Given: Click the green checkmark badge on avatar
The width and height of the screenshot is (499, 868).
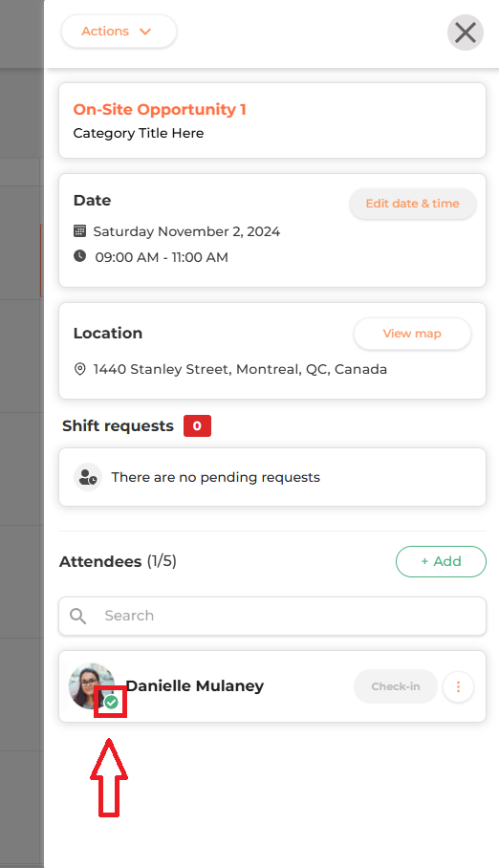Looking at the screenshot, I should 111,703.
